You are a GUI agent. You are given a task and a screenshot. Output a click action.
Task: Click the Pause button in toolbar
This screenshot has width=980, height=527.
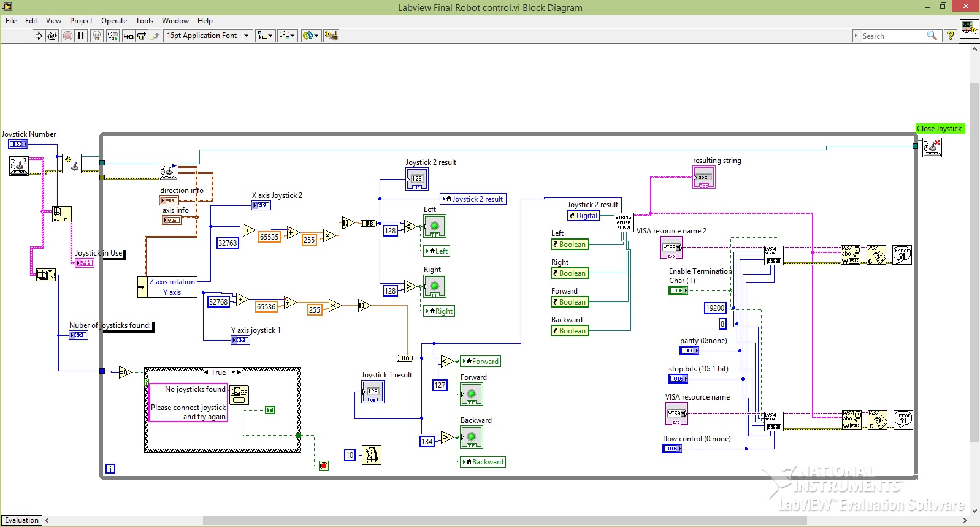click(81, 36)
